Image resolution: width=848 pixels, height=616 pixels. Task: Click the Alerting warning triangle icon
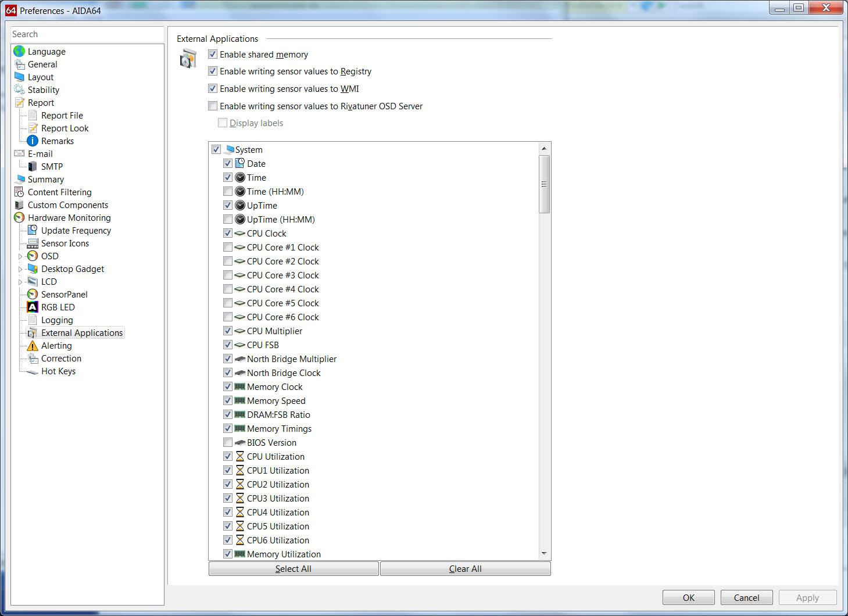tap(33, 346)
